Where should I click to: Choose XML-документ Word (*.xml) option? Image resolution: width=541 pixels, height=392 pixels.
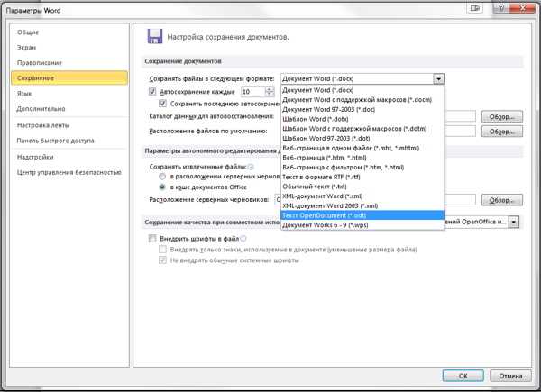coord(362,196)
